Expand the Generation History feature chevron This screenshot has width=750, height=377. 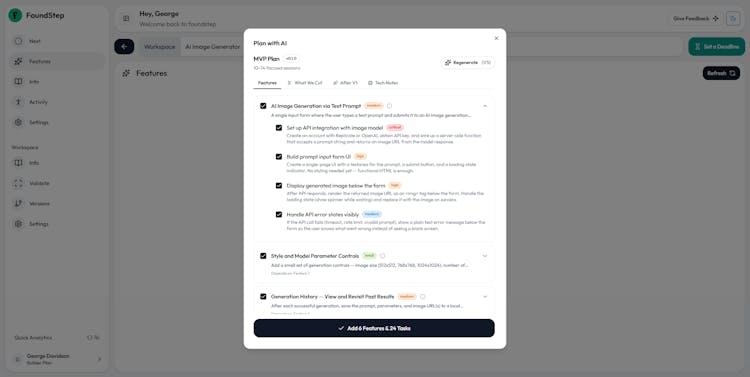click(485, 297)
